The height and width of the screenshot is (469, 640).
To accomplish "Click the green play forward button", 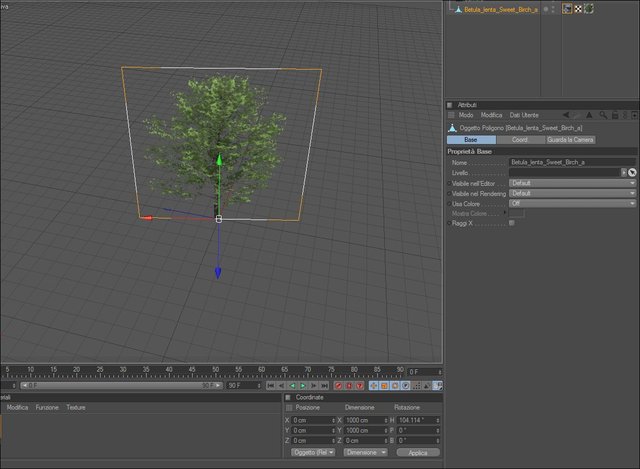I will click(x=303, y=385).
